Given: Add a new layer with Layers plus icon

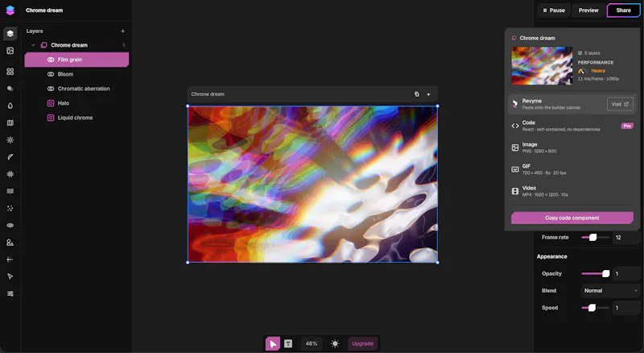Looking at the screenshot, I should [x=122, y=31].
